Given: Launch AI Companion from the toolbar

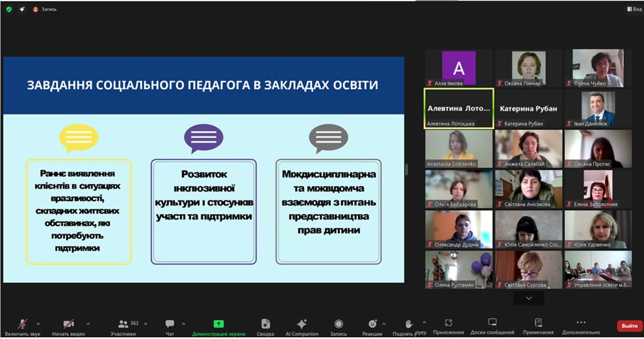Looking at the screenshot, I should click(302, 325).
